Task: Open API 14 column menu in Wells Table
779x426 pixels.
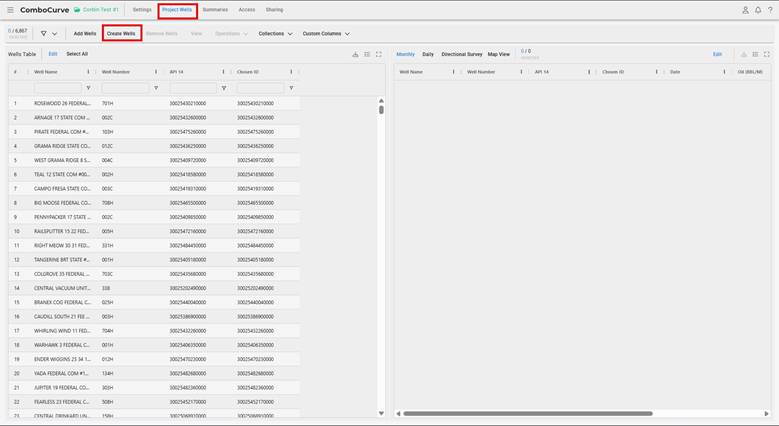Action: [224, 72]
